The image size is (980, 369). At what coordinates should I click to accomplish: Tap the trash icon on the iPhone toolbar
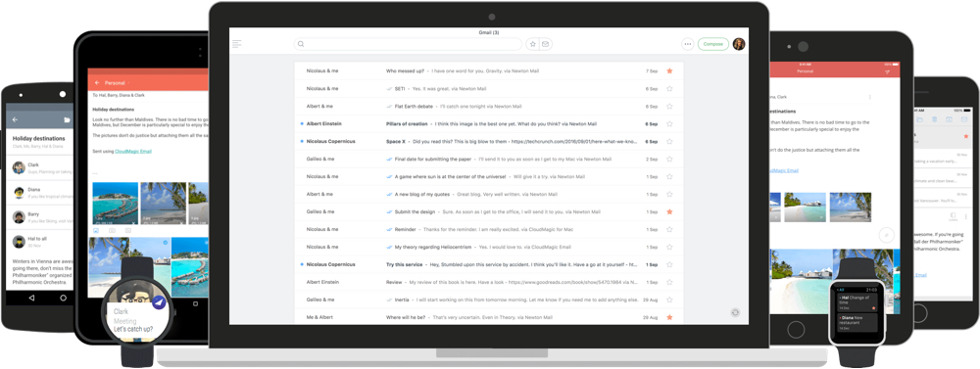(x=934, y=119)
